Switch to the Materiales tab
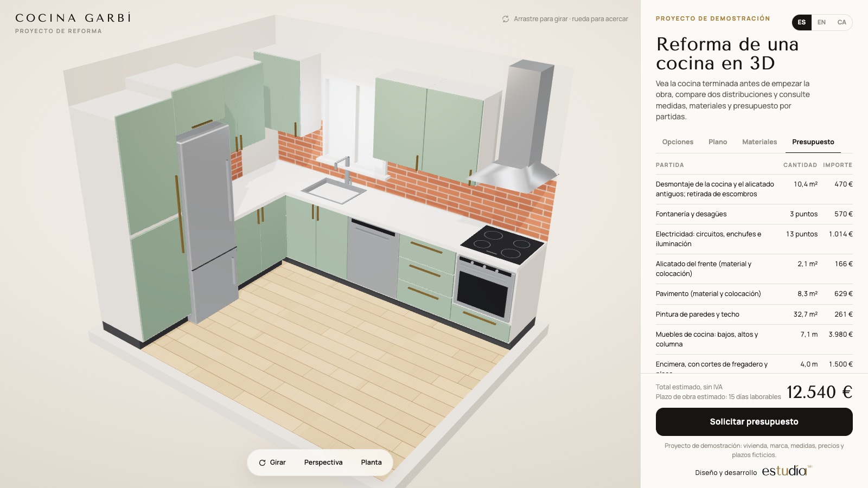The image size is (868, 488). (759, 142)
